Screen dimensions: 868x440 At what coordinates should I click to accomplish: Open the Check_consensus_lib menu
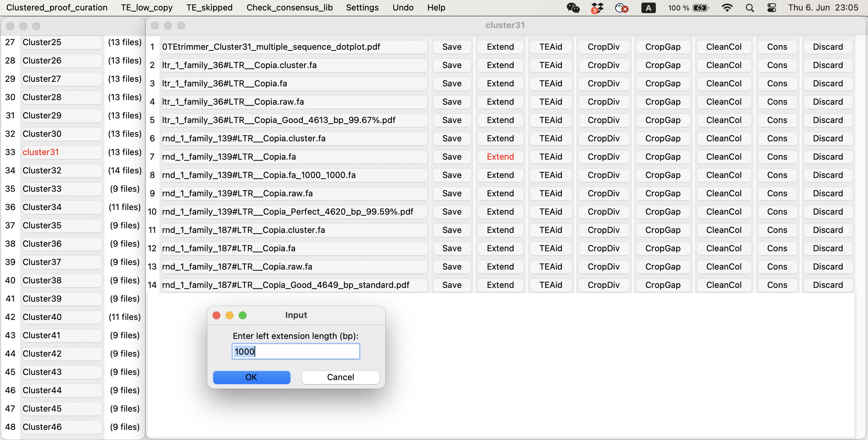pyautogui.click(x=289, y=8)
